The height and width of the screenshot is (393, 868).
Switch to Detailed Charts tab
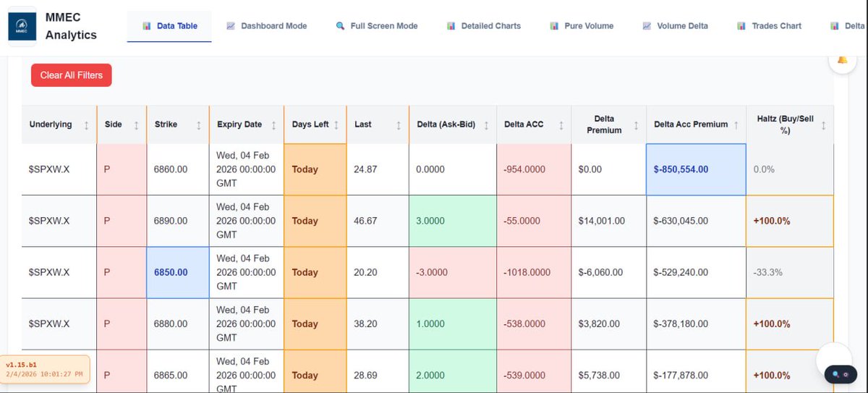483,26
